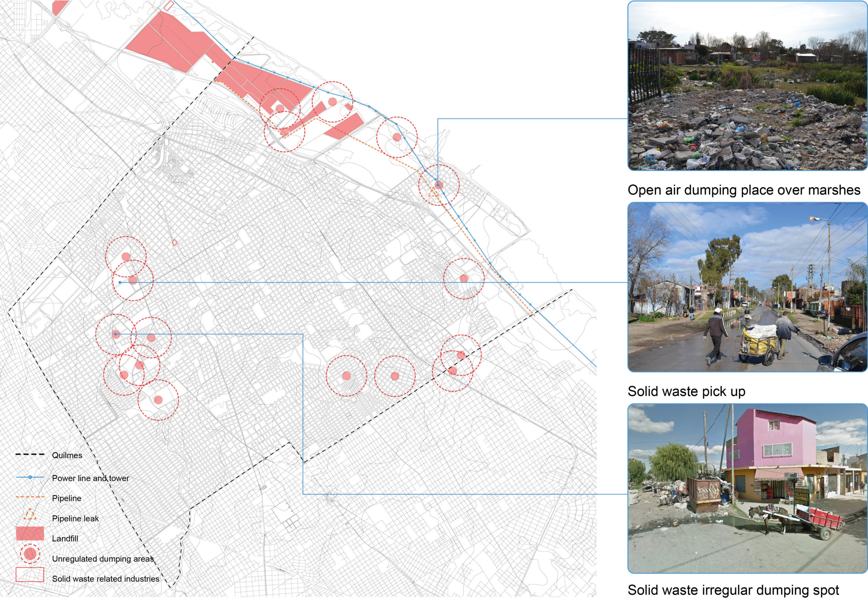
Task: Click the Power line and tower legend symbol
Action: pyautogui.click(x=30, y=477)
